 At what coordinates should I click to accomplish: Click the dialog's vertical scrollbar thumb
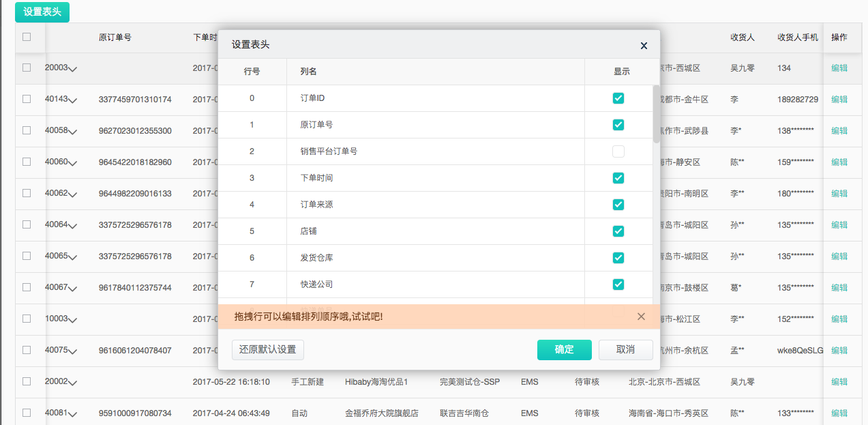[x=656, y=113]
